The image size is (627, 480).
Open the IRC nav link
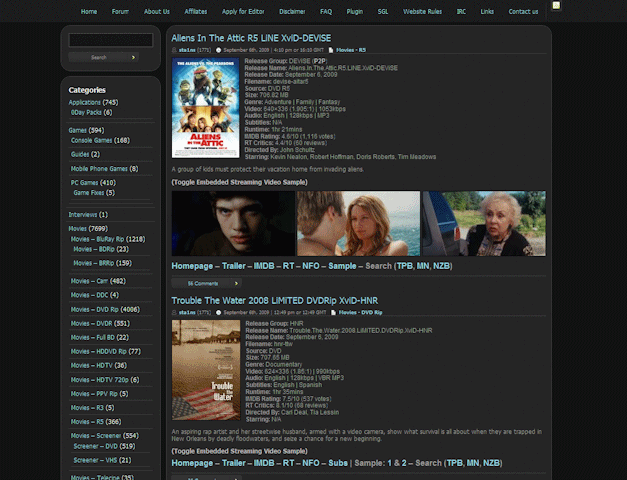(461, 12)
